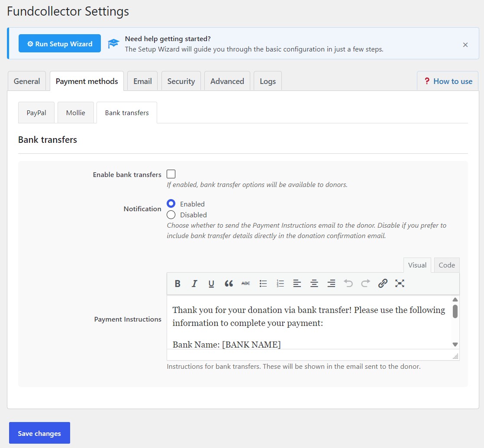Switch editor to Visual mode
The image size is (484, 448).
[417, 265]
